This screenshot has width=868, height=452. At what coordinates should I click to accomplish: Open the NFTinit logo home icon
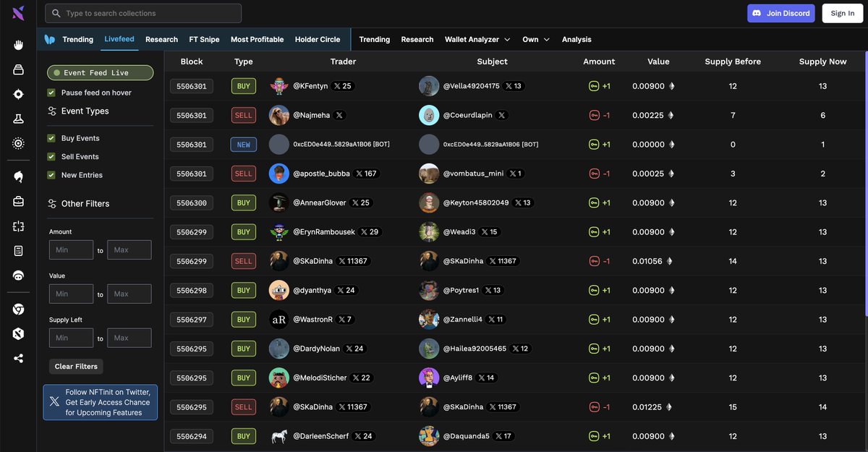click(18, 13)
